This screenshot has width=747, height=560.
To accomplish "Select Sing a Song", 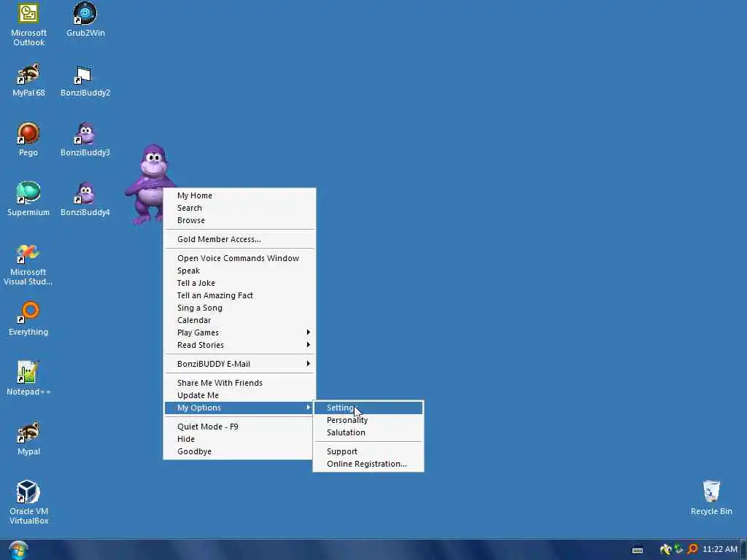I will [239, 308].
